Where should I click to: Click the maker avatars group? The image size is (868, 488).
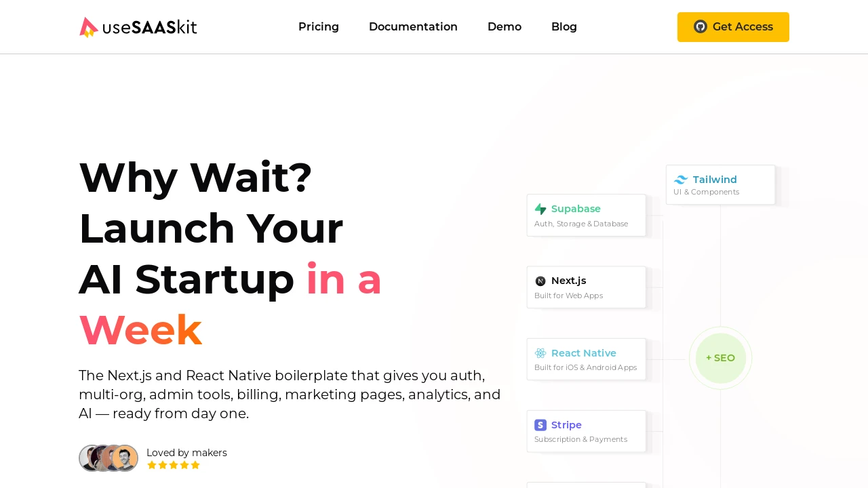pyautogui.click(x=108, y=458)
